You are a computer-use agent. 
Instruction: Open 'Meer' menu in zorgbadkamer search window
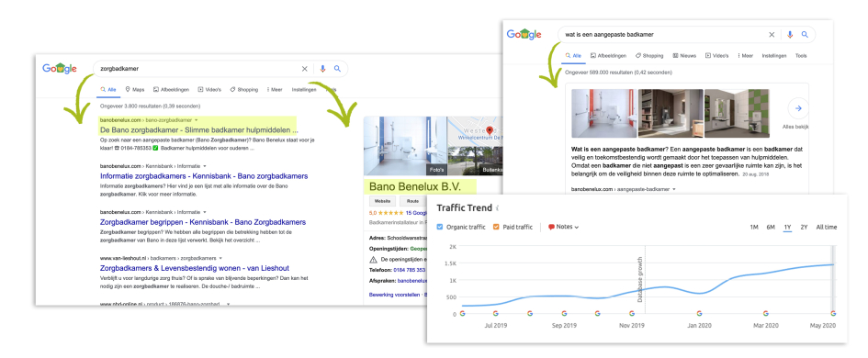(276, 90)
